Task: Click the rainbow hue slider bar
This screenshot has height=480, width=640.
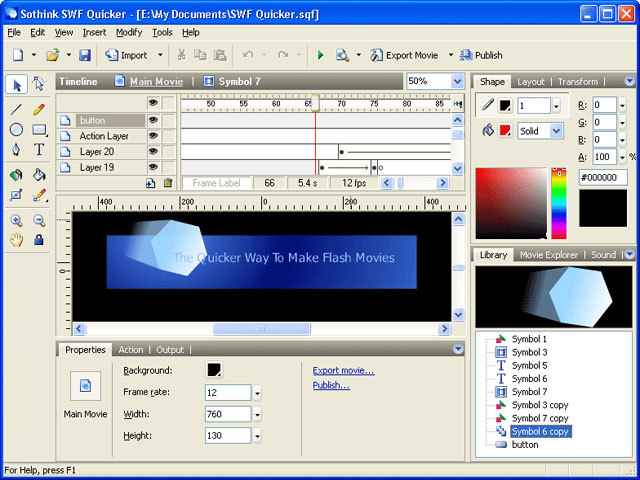Action: 559,203
